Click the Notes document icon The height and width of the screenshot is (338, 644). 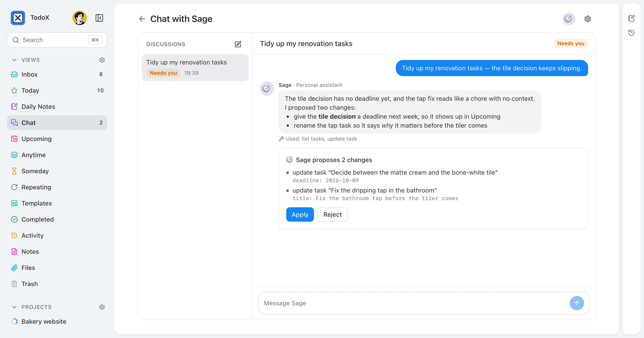coord(14,251)
